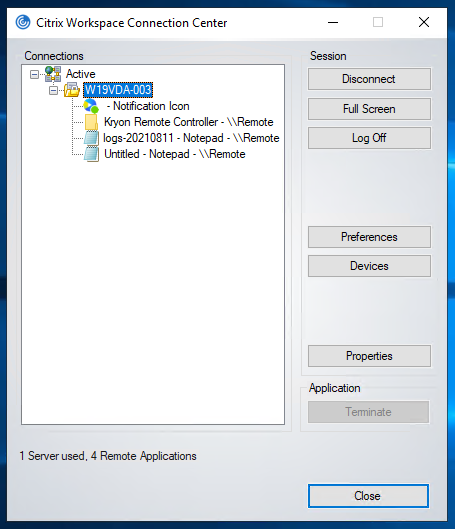455x529 pixels.
Task: Click the 'Citrix Workspace Connection Center' title text
Action: pos(132,23)
